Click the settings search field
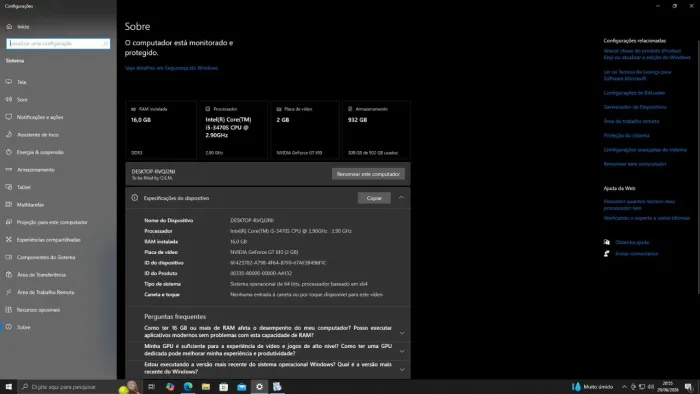The image size is (700, 394). pyautogui.click(x=58, y=43)
